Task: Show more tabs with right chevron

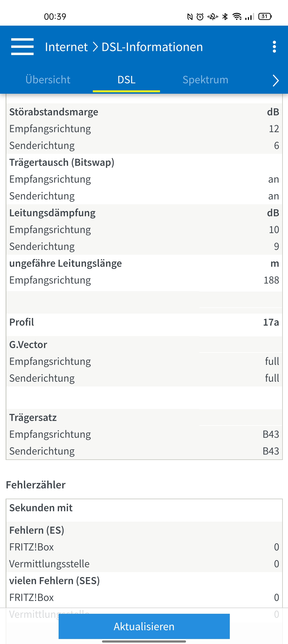Action: (276, 80)
